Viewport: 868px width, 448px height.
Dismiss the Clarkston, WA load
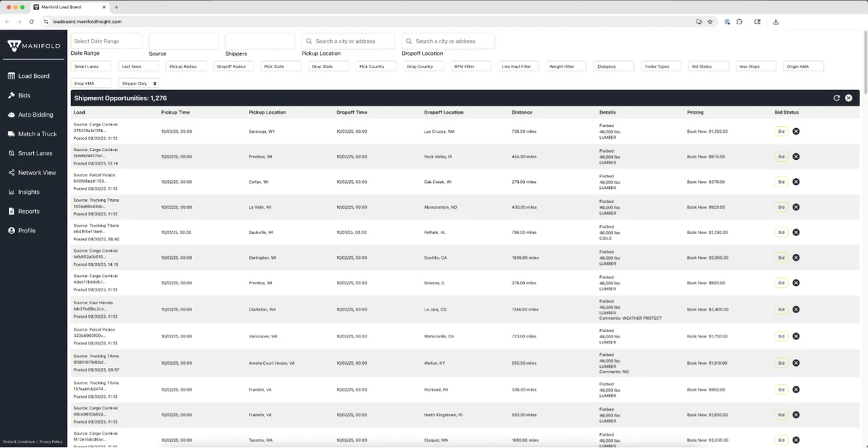796,310
